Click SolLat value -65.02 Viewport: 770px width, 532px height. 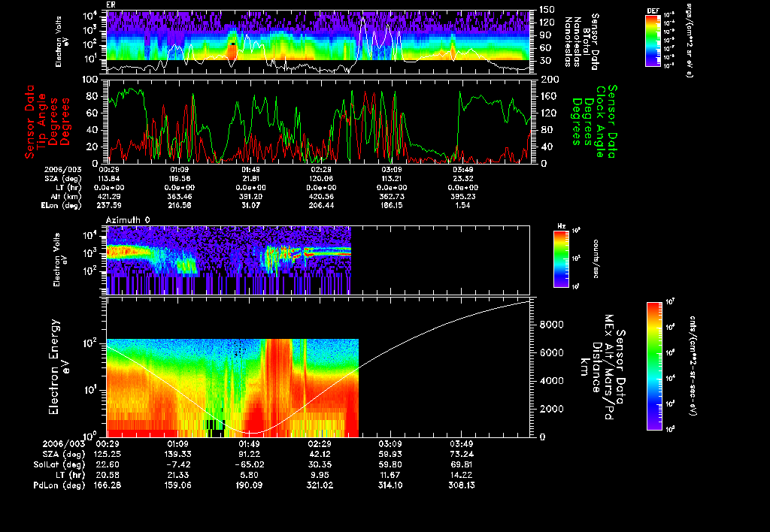[249, 464]
